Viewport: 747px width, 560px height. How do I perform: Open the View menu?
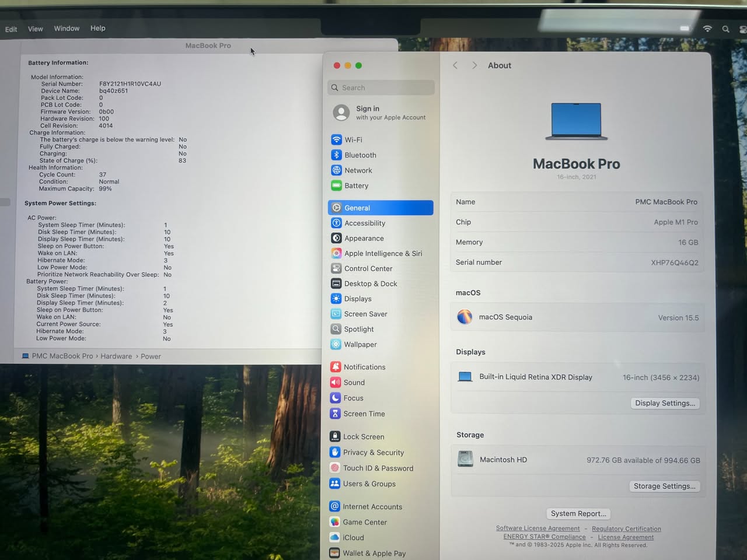36,29
